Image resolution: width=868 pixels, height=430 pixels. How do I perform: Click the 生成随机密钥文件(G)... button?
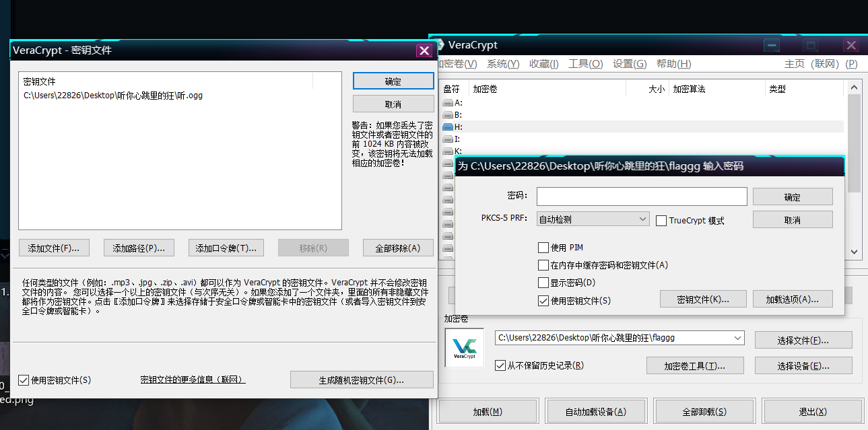coord(362,380)
